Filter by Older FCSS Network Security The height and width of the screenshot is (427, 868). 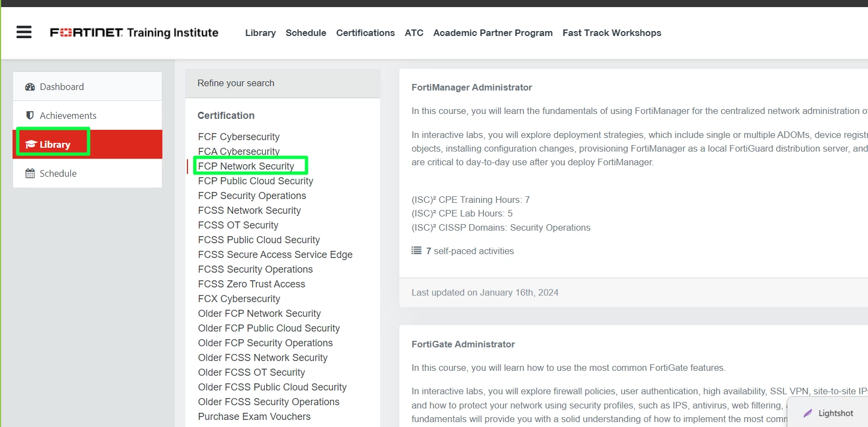pos(263,358)
